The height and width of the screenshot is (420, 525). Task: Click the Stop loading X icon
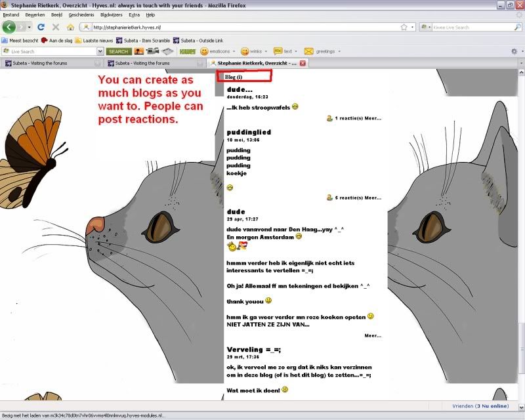pos(55,28)
